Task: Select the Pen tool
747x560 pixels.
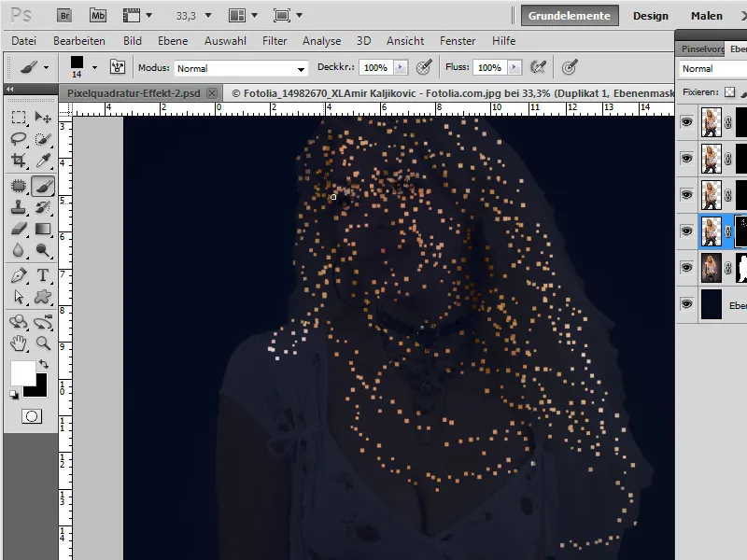Action: tap(19, 275)
